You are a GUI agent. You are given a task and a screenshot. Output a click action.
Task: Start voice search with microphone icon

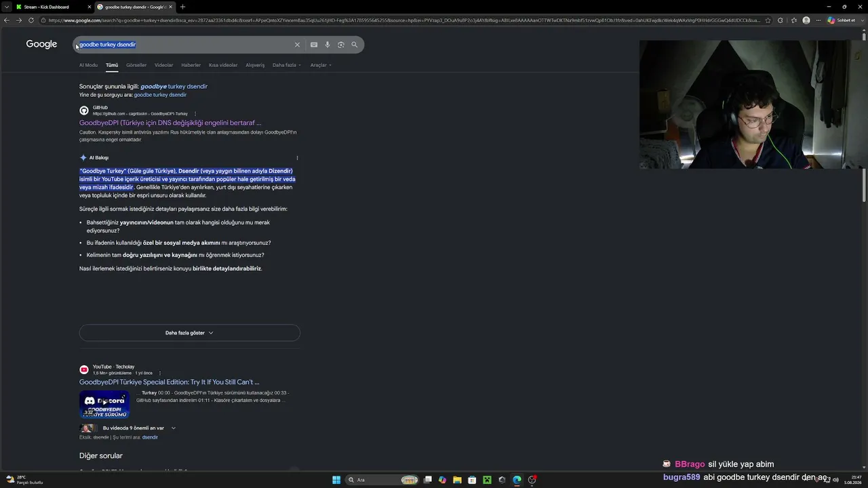point(328,45)
